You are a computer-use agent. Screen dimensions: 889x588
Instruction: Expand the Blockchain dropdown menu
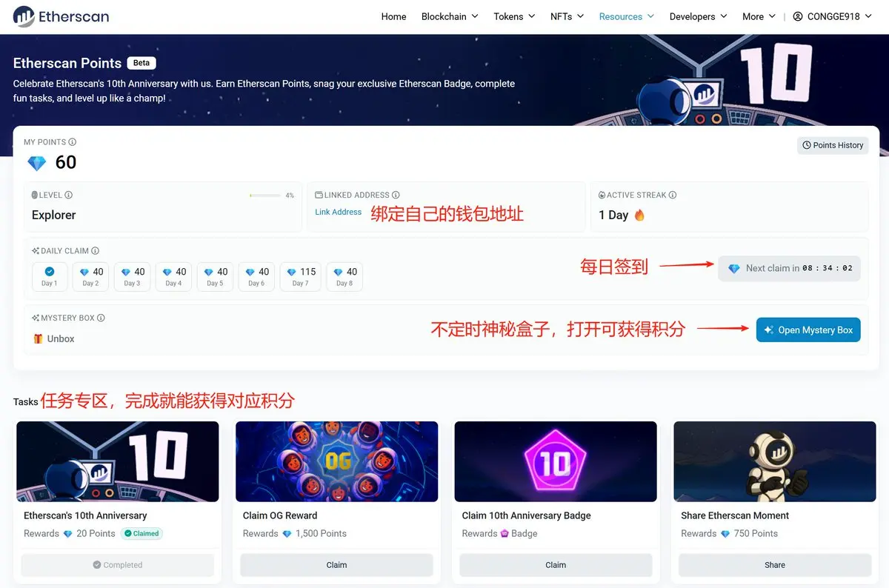coord(450,16)
